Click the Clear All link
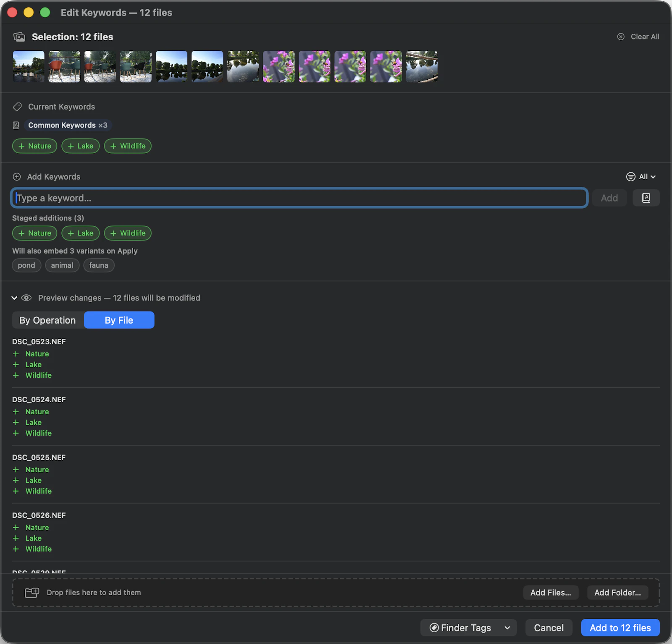The height and width of the screenshot is (644, 672). coord(645,37)
